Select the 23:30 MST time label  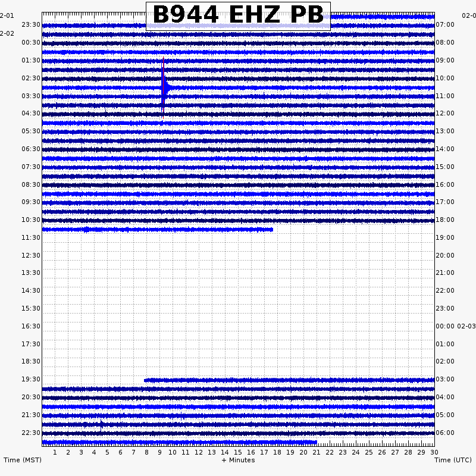(31, 24)
